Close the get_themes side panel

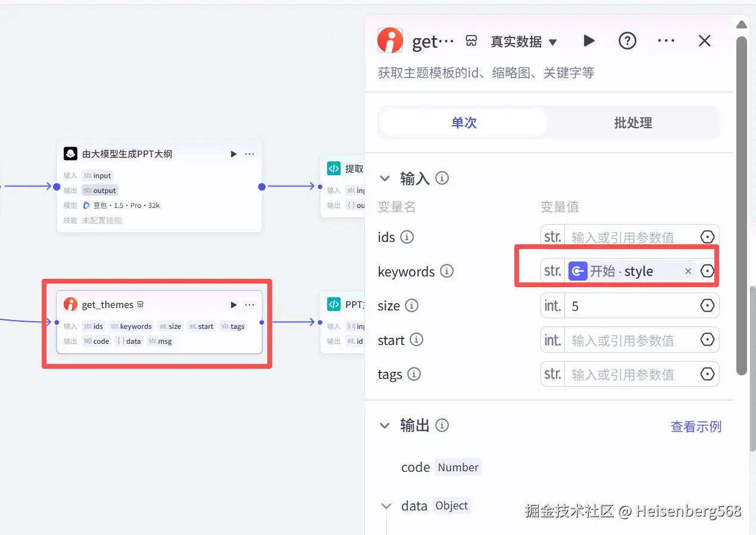pyautogui.click(x=705, y=41)
